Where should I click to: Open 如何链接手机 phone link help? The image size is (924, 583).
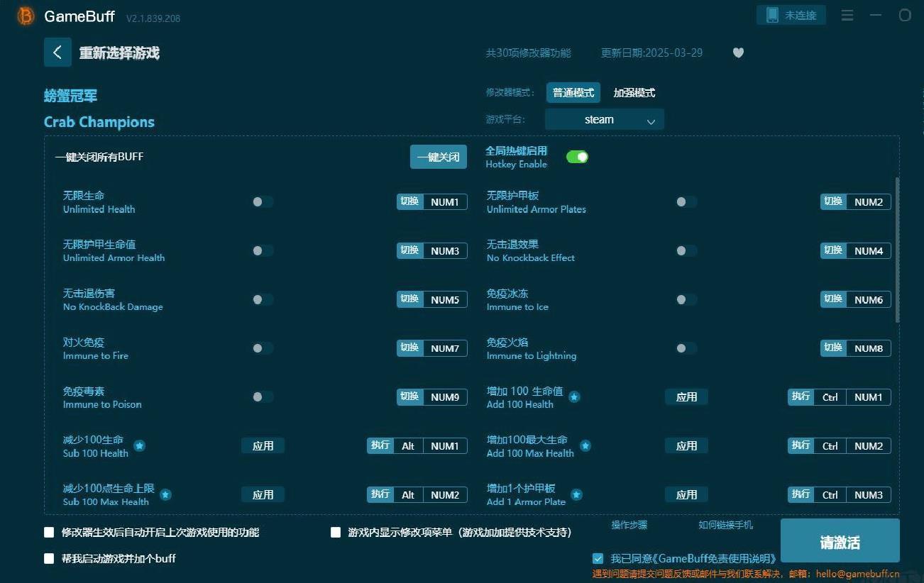coord(725,525)
